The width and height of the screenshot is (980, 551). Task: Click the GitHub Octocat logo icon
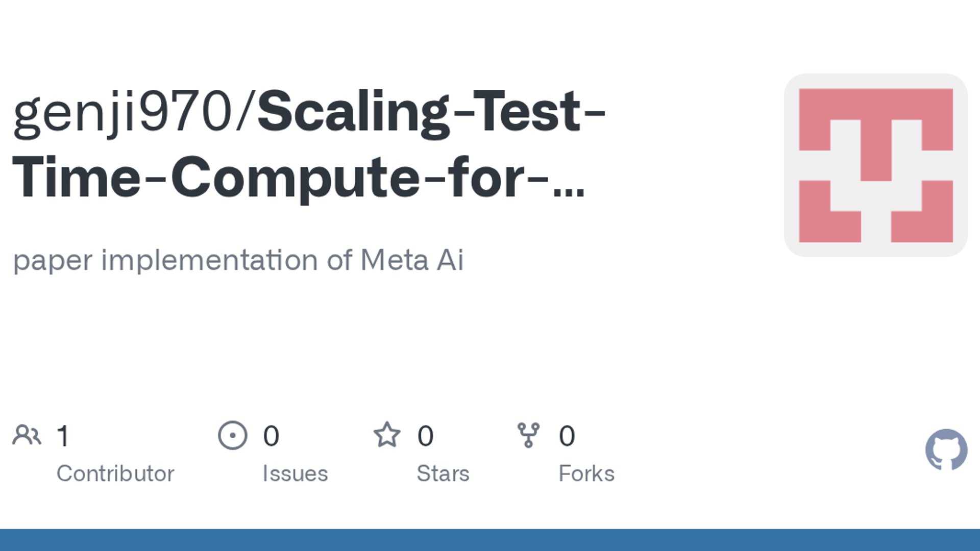coord(946,449)
